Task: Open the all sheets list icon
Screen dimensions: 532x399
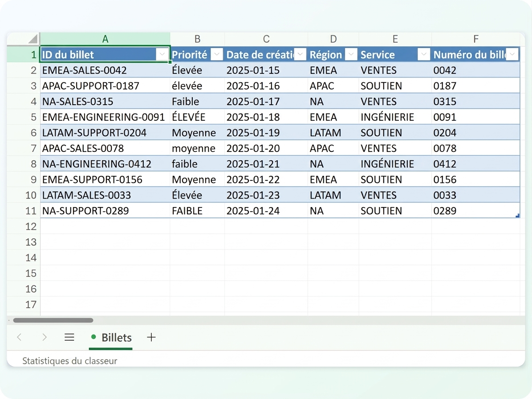Action: tap(69, 337)
